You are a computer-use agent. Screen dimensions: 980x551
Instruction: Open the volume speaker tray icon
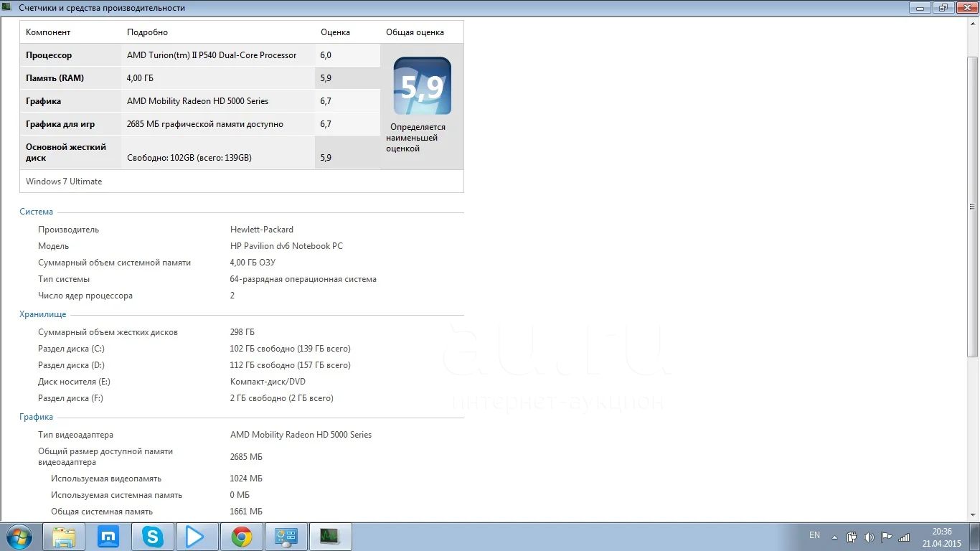pyautogui.click(x=869, y=537)
